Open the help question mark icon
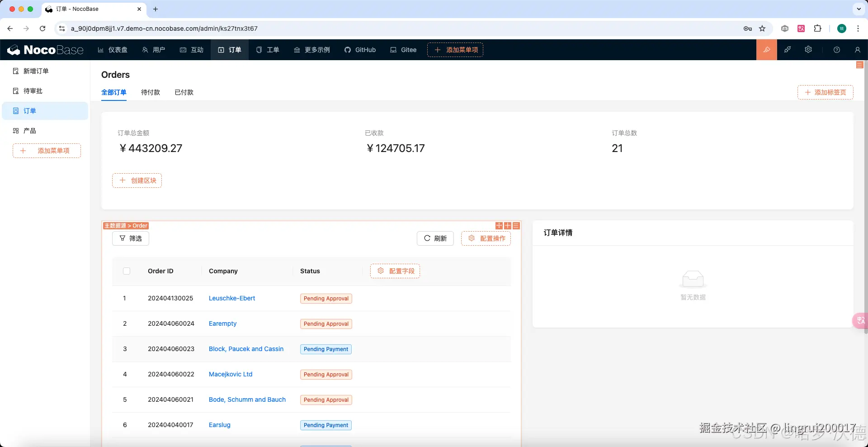Screen dimensions: 868x447 click(837, 50)
